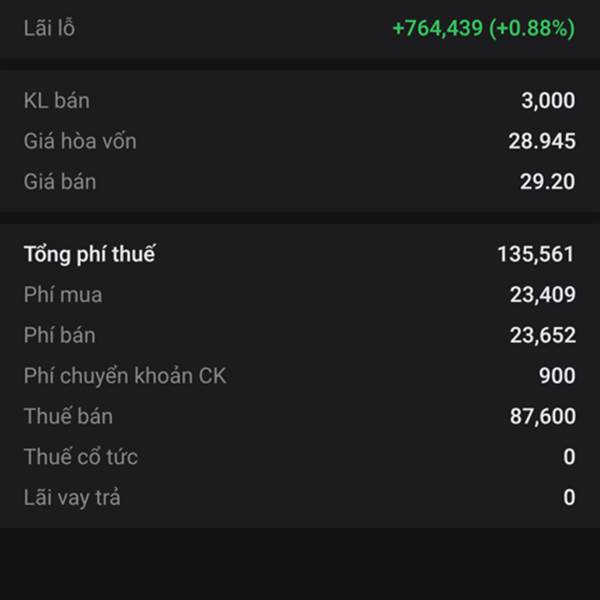
Task: Select the Thuế cổ tức label
Action: click(81, 457)
